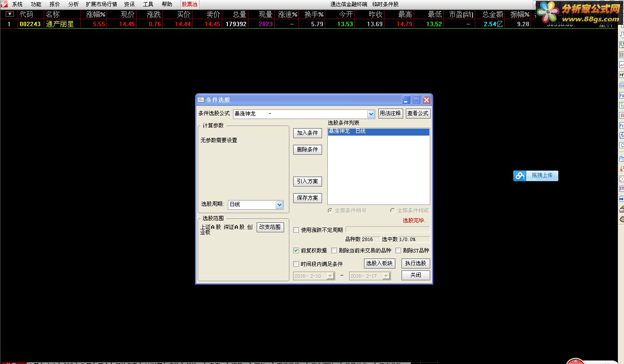Check 剔除ST品种 checkbox

[398, 251]
